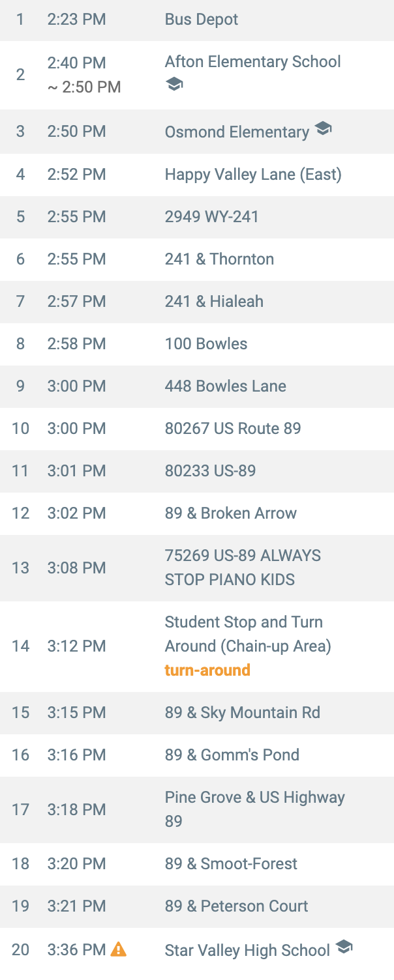394x980 pixels.
Task: Click the warning icon beside 3:36 PM
Action: pyautogui.click(x=119, y=949)
